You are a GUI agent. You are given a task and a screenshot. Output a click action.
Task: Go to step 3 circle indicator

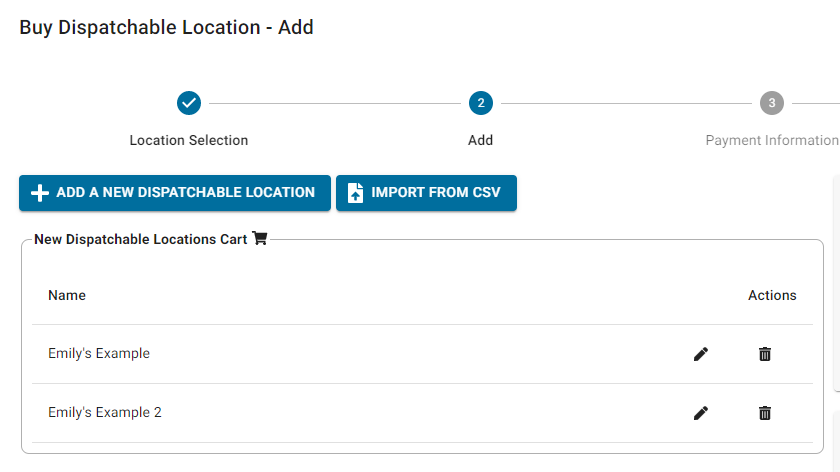[771, 103]
